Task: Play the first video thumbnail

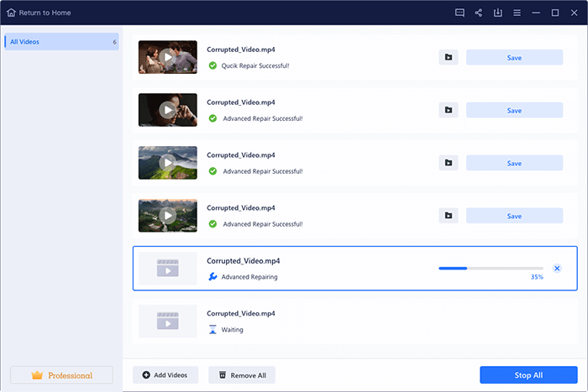Action: 167,57
